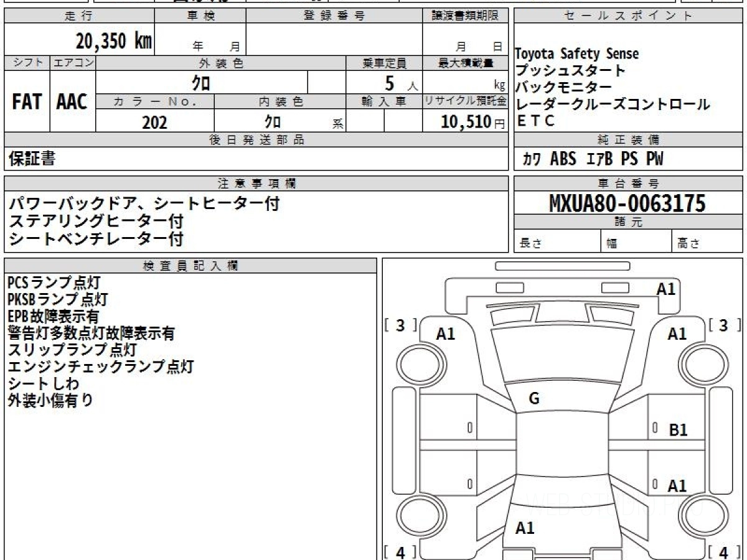
Task: Click the G mark on the windshield
Action: pos(534,399)
